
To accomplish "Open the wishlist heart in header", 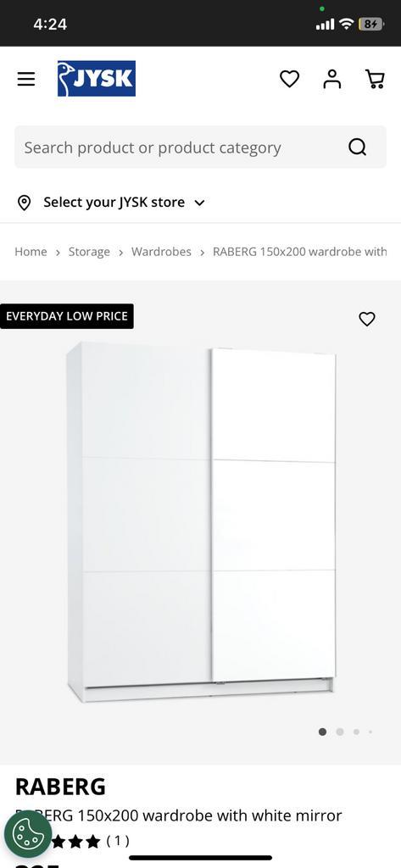I will [289, 79].
